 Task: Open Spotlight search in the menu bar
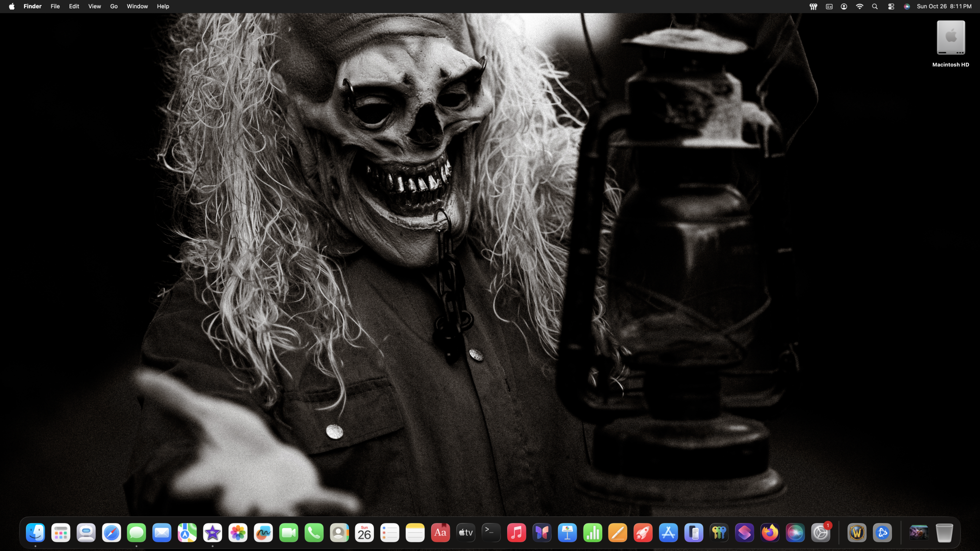(x=875, y=6)
